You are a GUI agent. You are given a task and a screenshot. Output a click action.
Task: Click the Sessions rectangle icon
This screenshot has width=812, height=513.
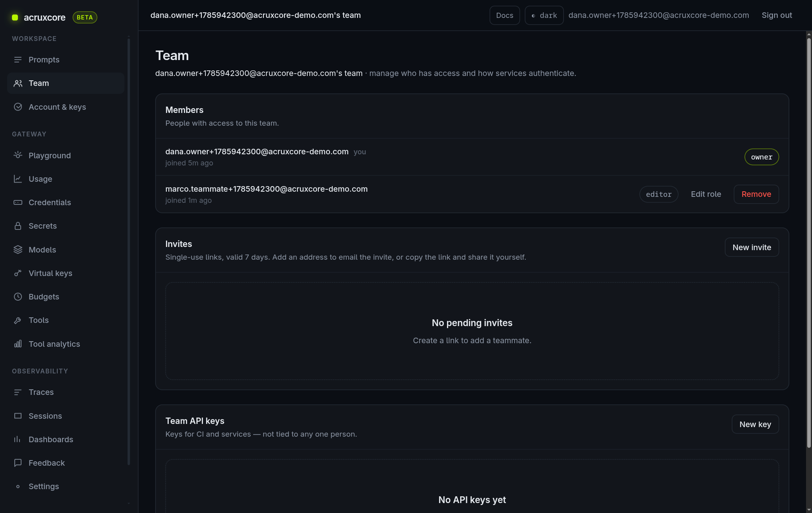pyautogui.click(x=18, y=416)
